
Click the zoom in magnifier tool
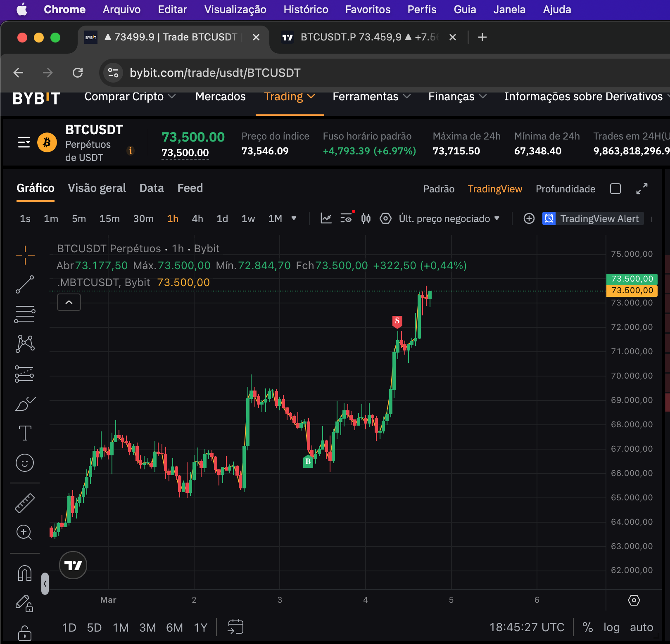point(24,533)
